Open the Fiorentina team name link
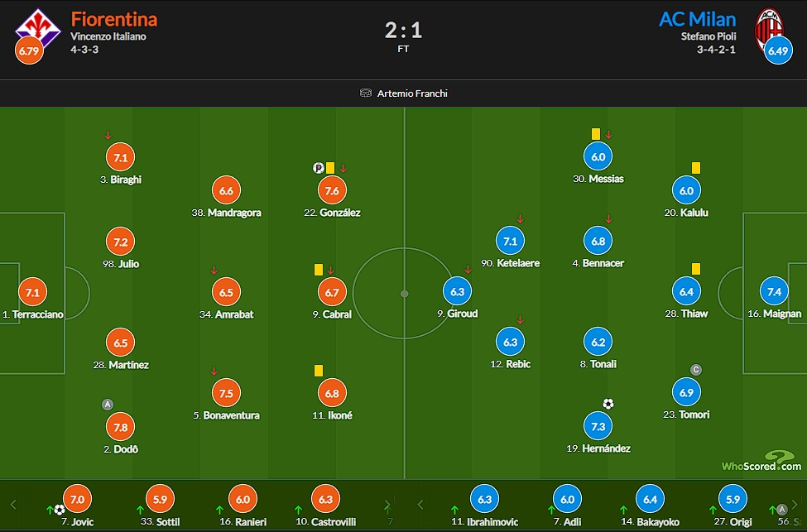Screen dimensions: 807x532 (x=113, y=19)
